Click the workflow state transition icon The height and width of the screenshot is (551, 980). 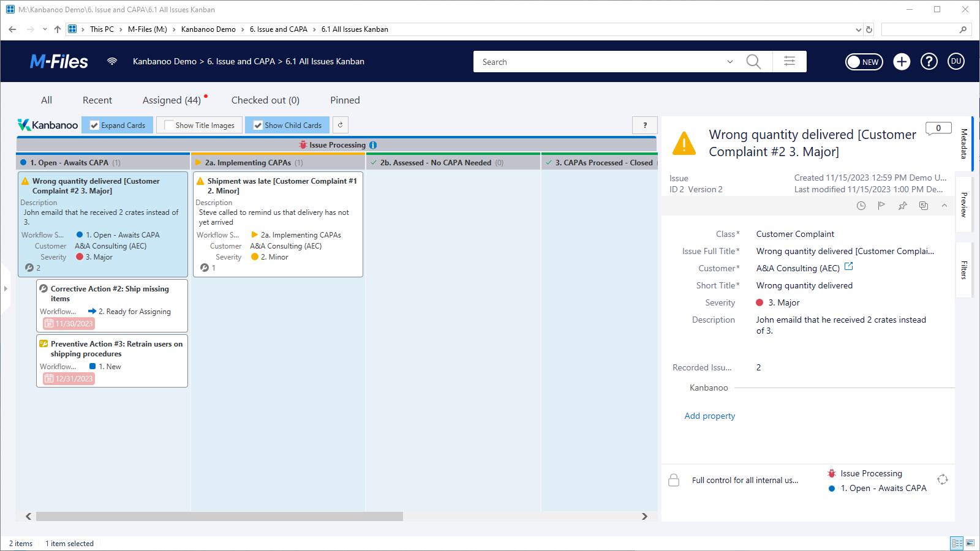pyautogui.click(x=943, y=479)
